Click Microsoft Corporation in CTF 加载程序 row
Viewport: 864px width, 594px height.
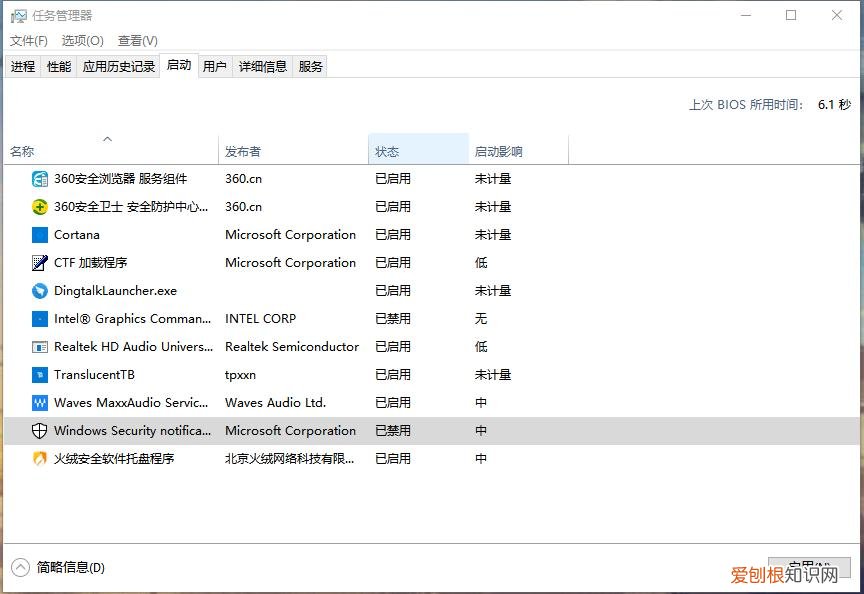[290, 263]
